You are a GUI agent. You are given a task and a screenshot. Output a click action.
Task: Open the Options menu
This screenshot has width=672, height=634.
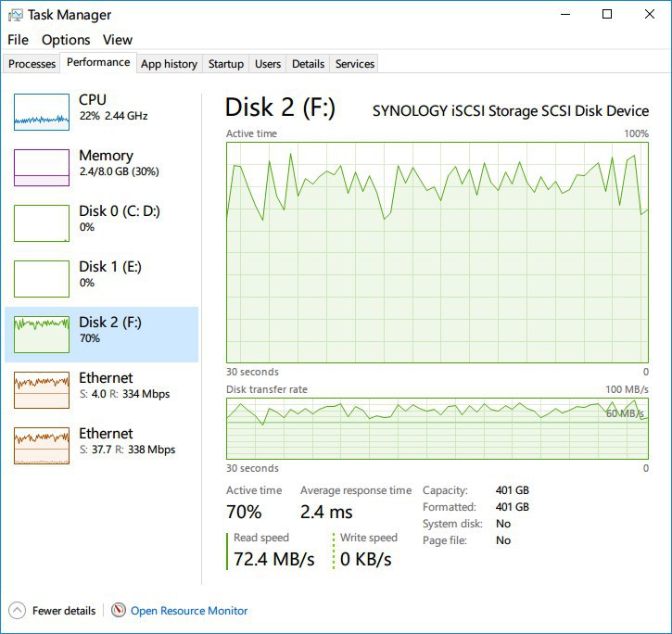66,40
